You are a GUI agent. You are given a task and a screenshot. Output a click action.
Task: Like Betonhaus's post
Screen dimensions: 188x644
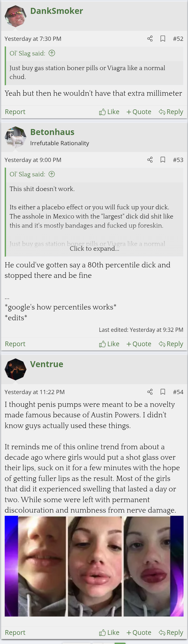tap(109, 344)
